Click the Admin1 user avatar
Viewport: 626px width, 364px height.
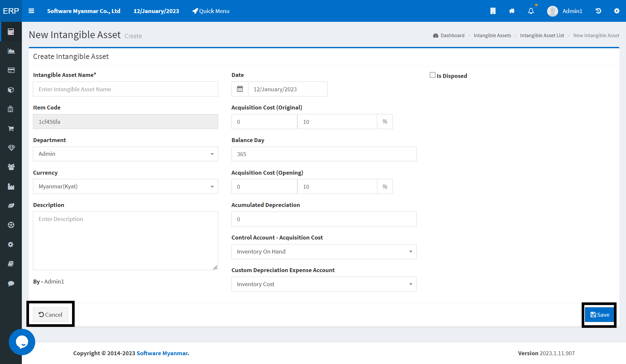[x=552, y=11]
